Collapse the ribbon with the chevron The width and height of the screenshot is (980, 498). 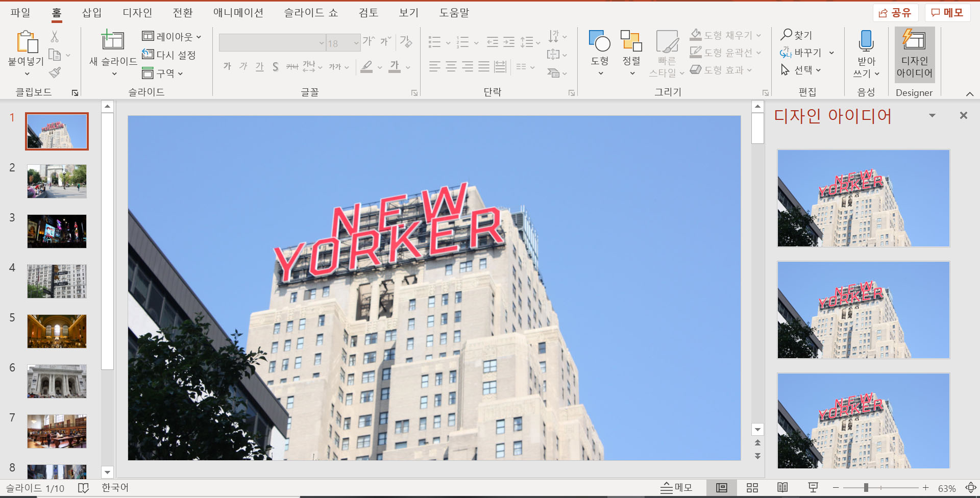[x=970, y=94]
